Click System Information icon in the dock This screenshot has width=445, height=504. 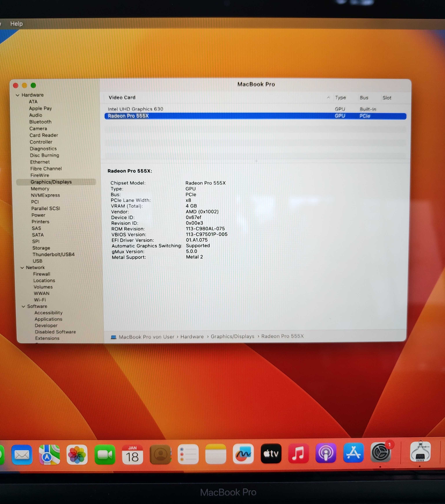click(420, 452)
